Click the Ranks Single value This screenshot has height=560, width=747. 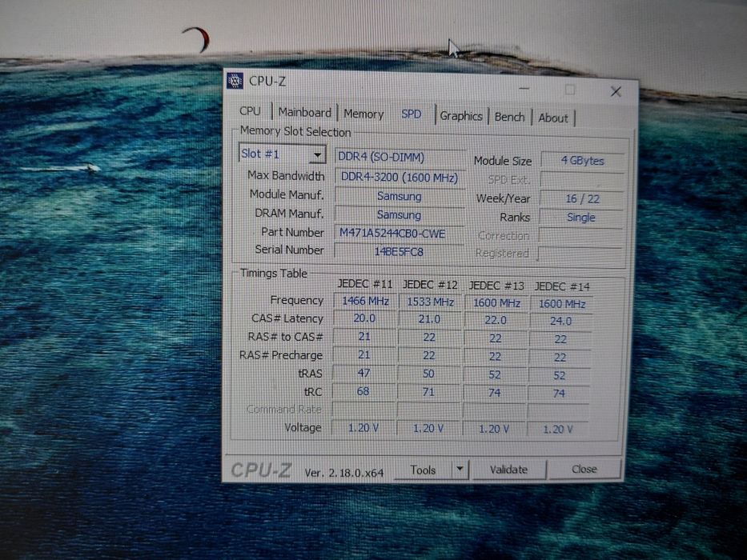coord(581,218)
